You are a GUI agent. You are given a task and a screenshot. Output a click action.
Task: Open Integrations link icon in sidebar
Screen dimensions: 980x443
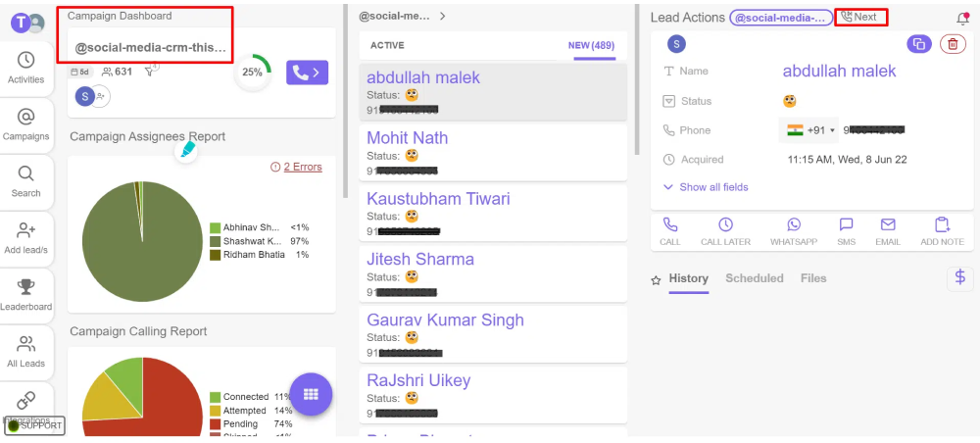25,399
